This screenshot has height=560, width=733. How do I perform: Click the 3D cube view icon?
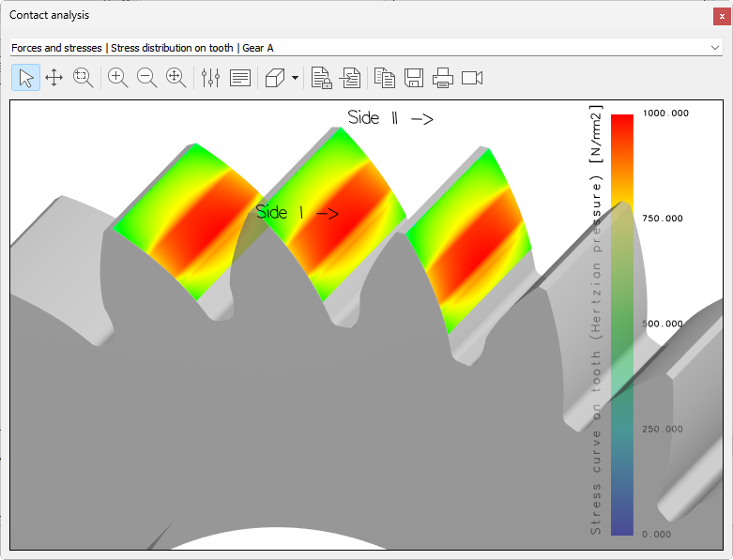(275, 78)
